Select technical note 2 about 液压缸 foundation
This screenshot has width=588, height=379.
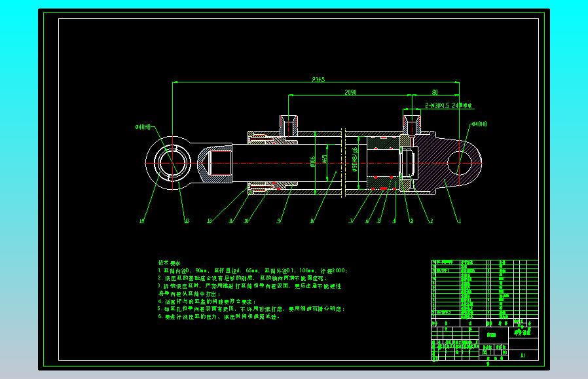[243, 278]
